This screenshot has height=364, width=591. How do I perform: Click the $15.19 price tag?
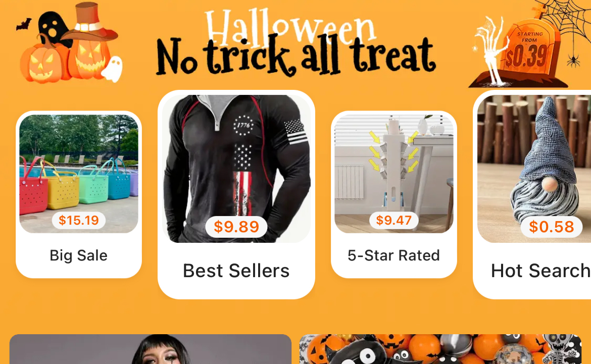pos(78,220)
